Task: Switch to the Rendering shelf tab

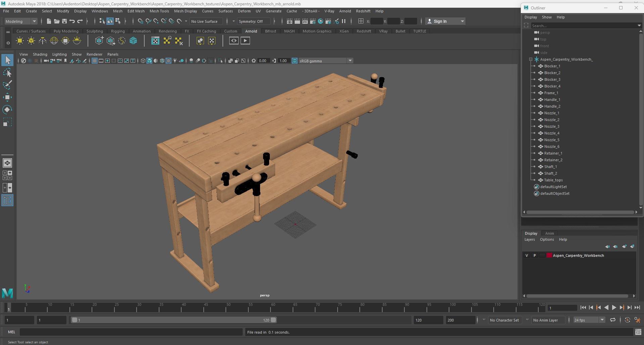Action: (167, 31)
